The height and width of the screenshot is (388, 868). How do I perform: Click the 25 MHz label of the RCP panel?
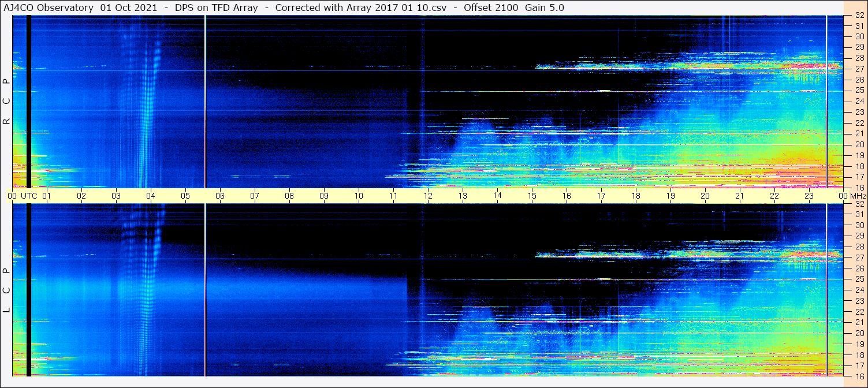pyautogui.click(x=859, y=90)
